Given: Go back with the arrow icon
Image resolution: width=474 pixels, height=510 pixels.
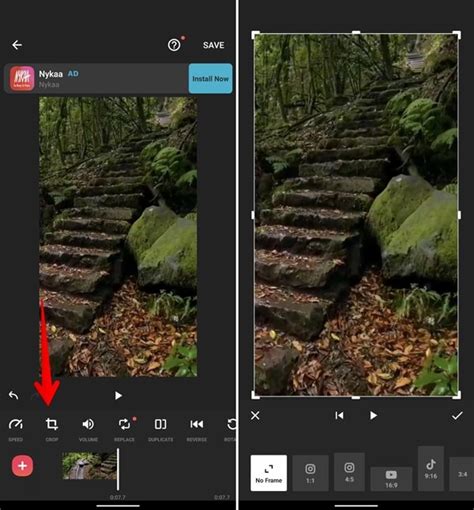Looking at the screenshot, I should pos(17,45).
